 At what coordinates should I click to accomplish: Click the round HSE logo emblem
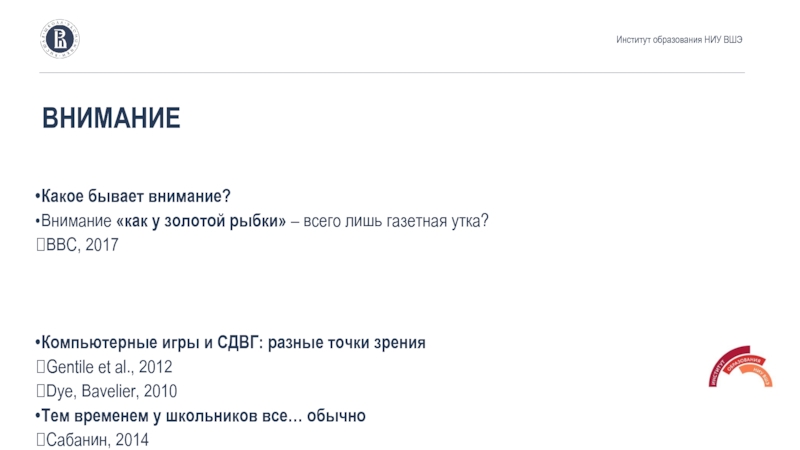tap(60, 39)
